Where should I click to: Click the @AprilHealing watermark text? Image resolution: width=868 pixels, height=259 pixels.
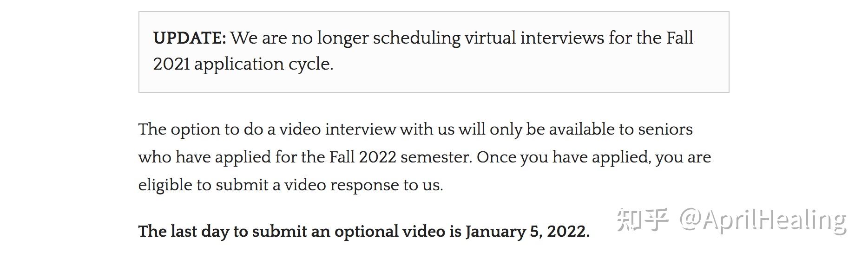(x=763, y=220)
